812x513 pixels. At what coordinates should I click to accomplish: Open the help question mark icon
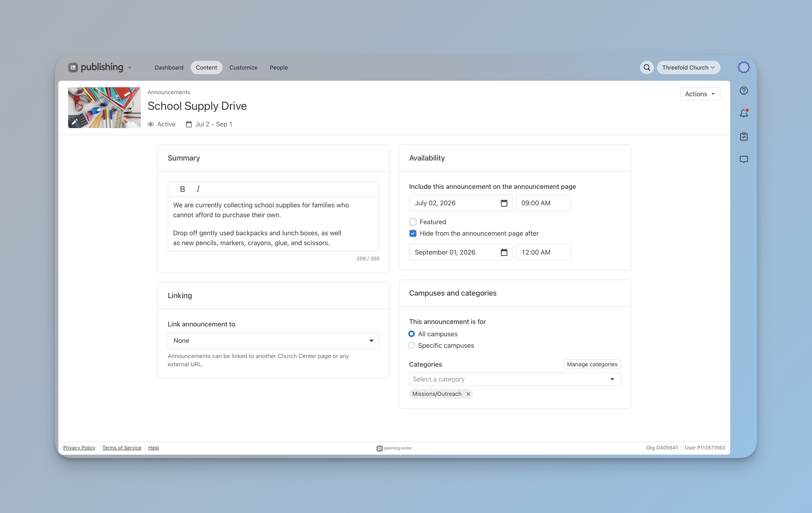point(743,90)
